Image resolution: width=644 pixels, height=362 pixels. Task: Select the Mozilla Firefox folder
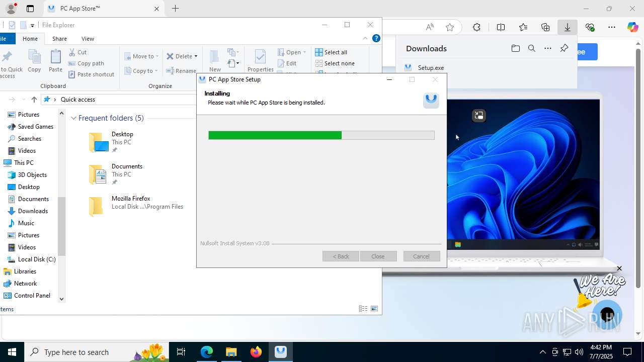(x=136, y=206)
